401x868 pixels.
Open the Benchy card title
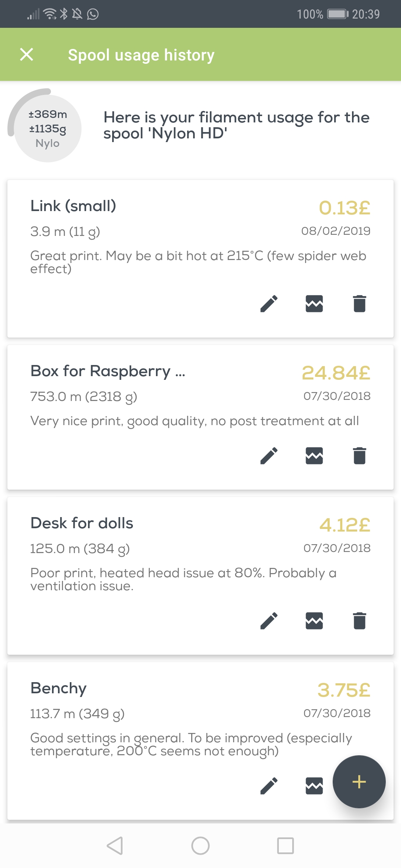[x=59, y=688]
